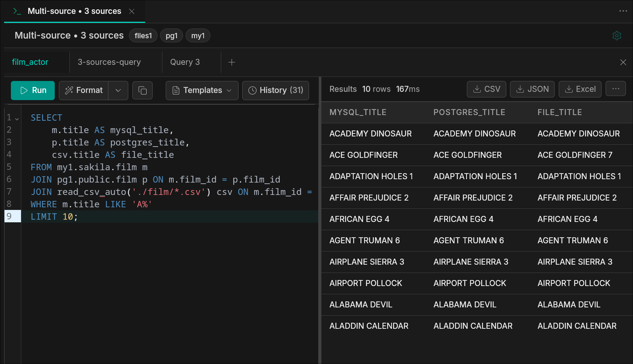
Task: Add a new query tab with plus icon
Action: tap(232, 62)
